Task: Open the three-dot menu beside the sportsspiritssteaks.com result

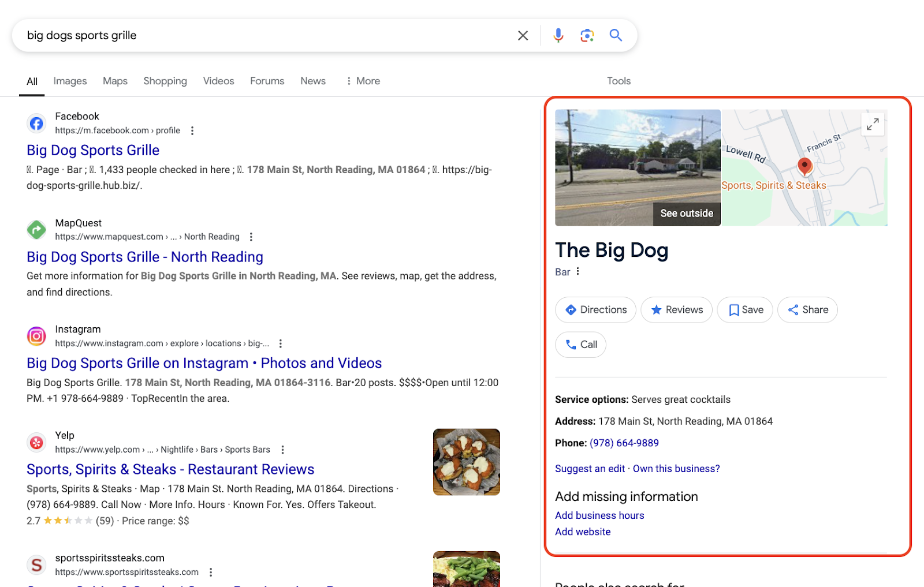Action: [x=211, y=573]
